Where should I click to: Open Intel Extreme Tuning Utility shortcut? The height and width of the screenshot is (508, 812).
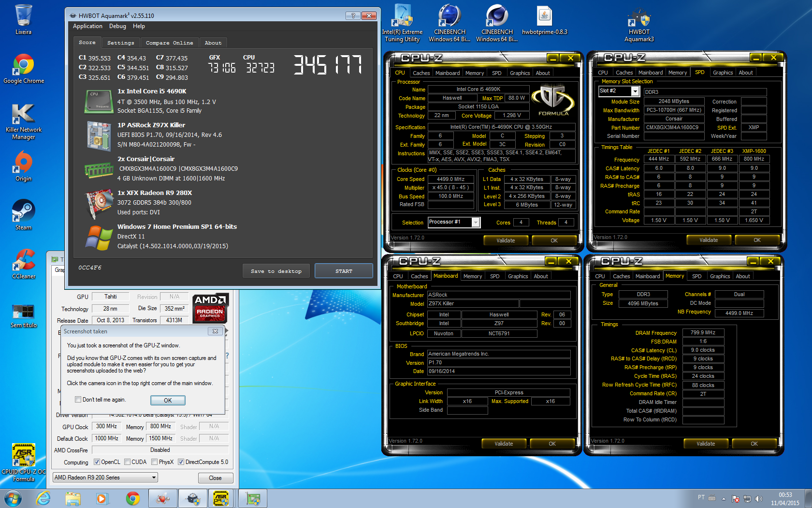pyautogui.click(x=402, y=23)
